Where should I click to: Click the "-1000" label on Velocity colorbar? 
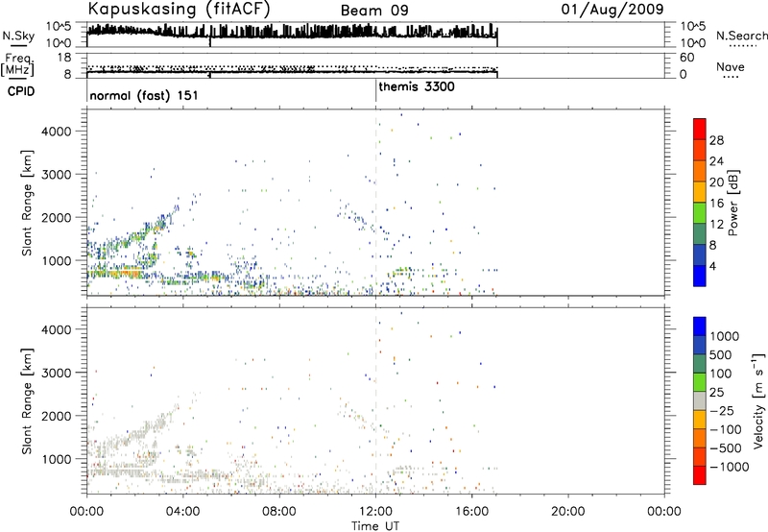[730, 467]
